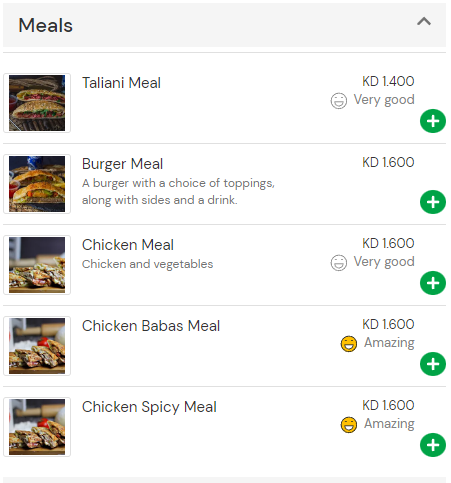
Task: Add Taliani Meal with green plus icon
Action: [433, 121]
